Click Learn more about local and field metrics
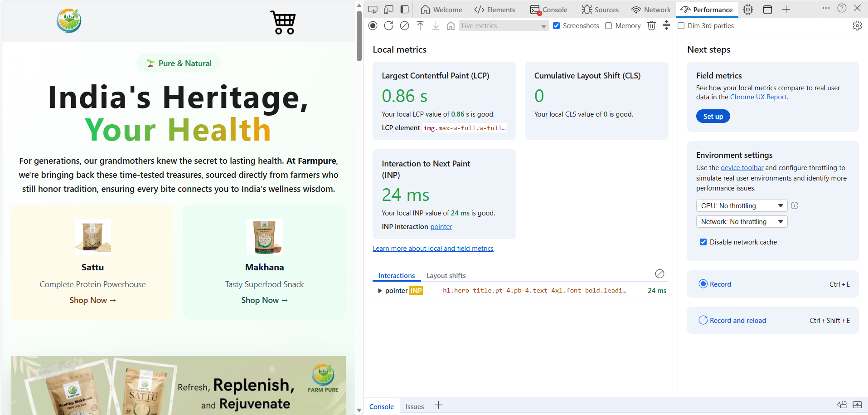This screenshot has height=415, width=868. 433,249
